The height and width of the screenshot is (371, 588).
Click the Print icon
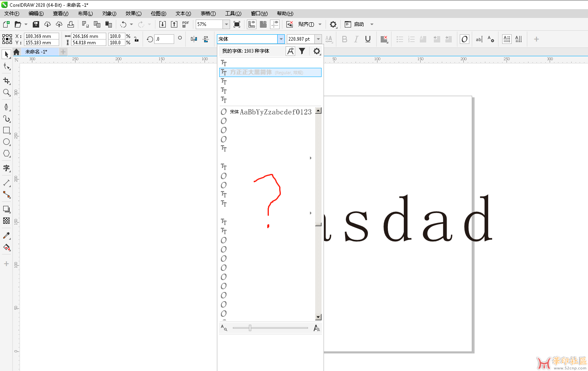pyautogui.click(x=71, y=24)
